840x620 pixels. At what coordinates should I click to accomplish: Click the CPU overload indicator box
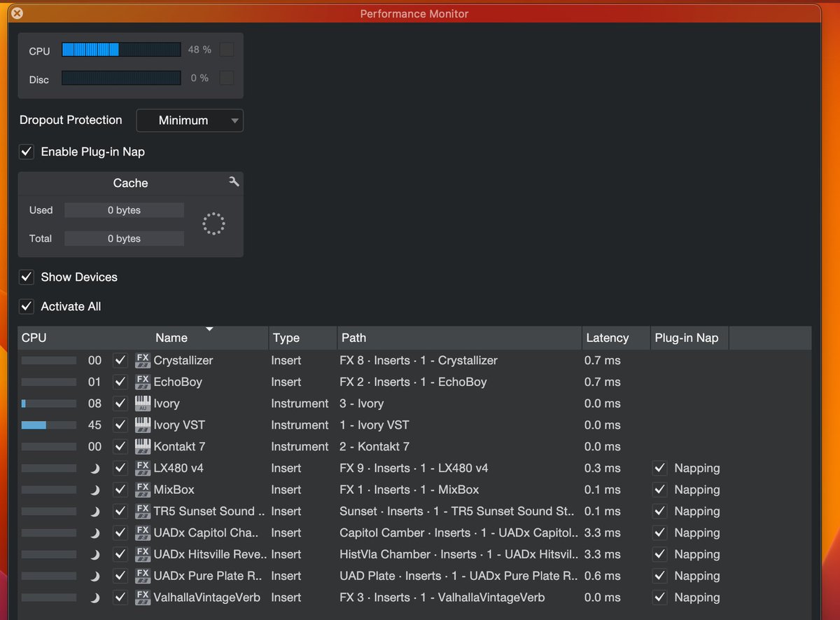[x=227, y=50]
